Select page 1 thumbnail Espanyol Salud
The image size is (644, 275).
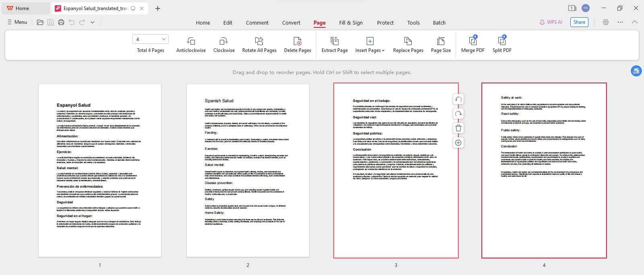[x=100, y=170]
